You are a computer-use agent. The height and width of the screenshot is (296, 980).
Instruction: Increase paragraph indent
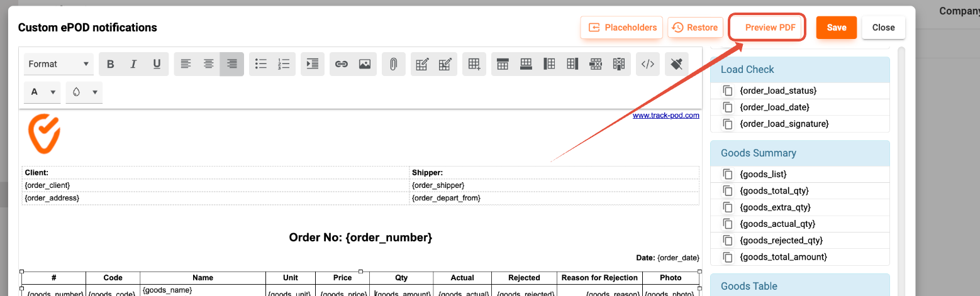point(313,64)
